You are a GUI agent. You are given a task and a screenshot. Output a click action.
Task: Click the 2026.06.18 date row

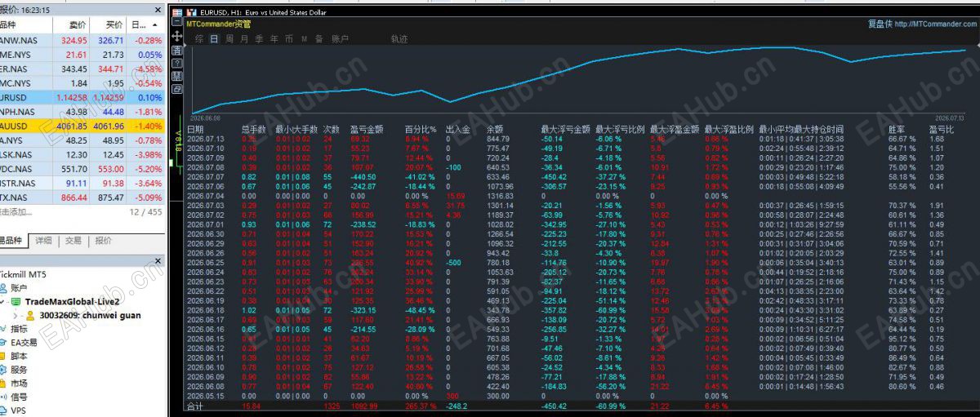pyautogui.click(x=205, y=310)
